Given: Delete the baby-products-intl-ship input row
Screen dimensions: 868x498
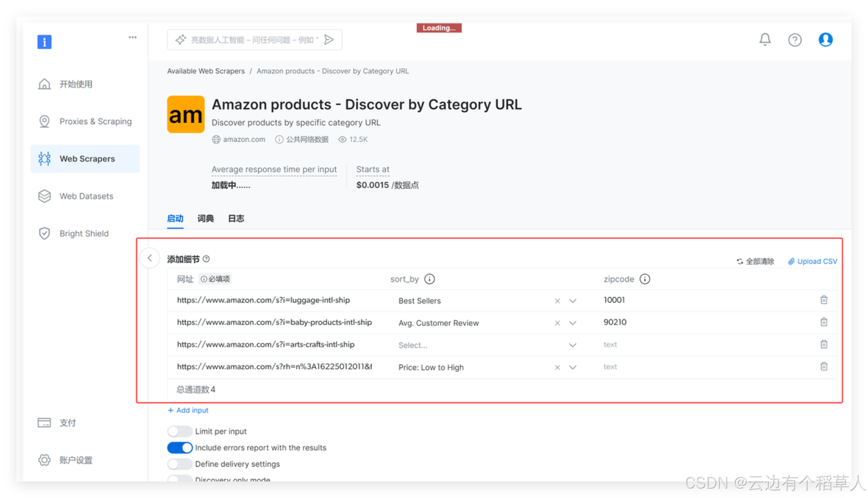Looking at the screenshot, I should pos(824,322).
